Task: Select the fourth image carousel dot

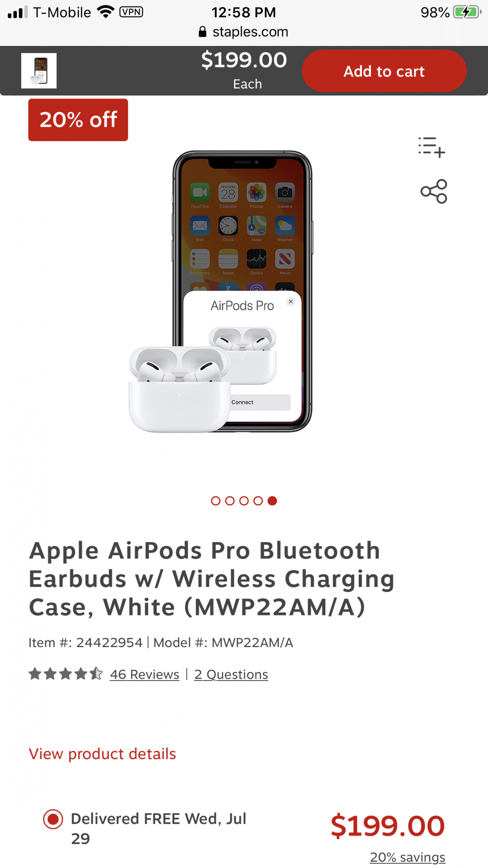Action: [x=258, y=501]
